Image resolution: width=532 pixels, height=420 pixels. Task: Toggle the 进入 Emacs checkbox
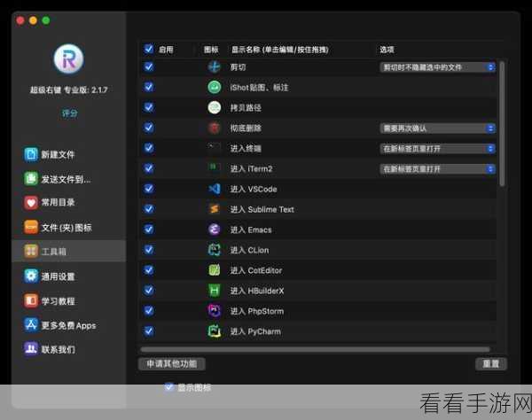pos(149,229)
